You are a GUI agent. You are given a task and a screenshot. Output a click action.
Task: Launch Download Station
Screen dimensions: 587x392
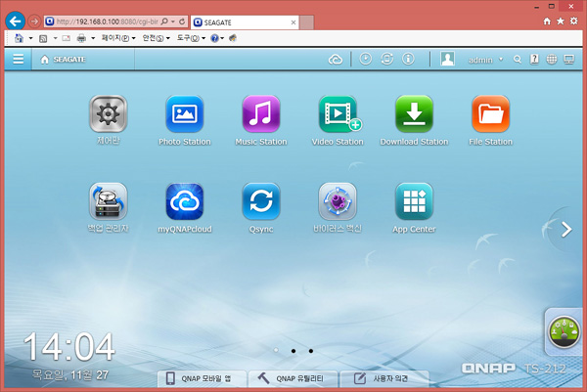click(x=414, y=115)
